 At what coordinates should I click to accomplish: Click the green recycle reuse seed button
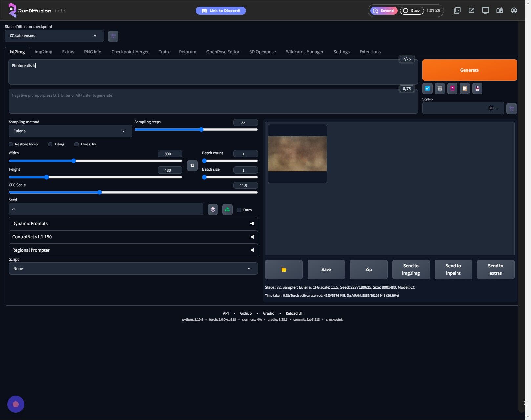click(x=227, y=210)
